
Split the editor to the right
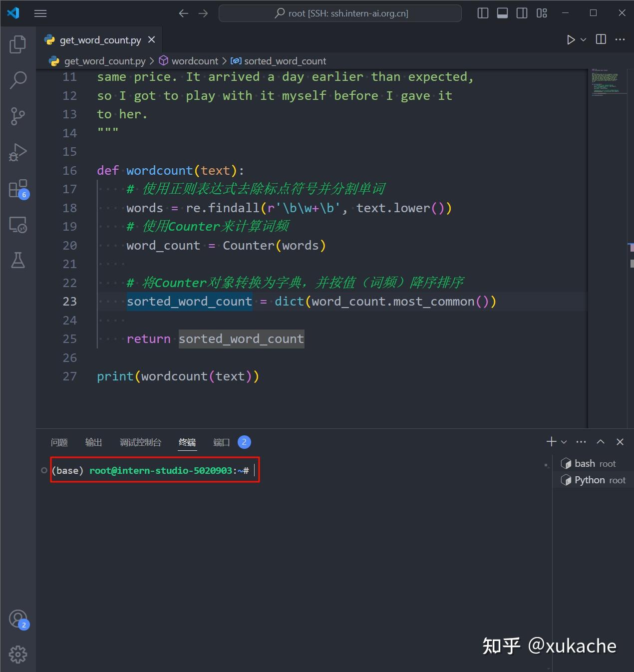click(601, 39)
